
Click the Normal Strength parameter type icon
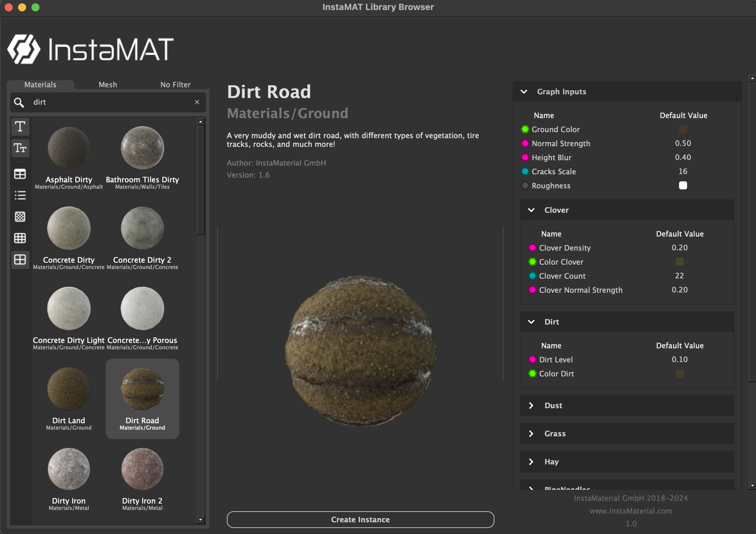coord(525,144)
